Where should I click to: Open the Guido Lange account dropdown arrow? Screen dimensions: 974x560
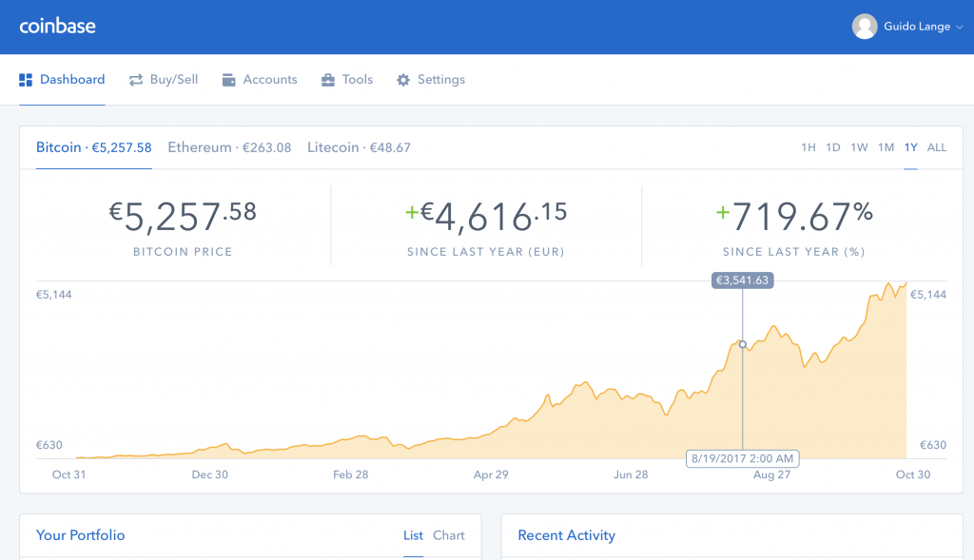[x=959, y=28]
